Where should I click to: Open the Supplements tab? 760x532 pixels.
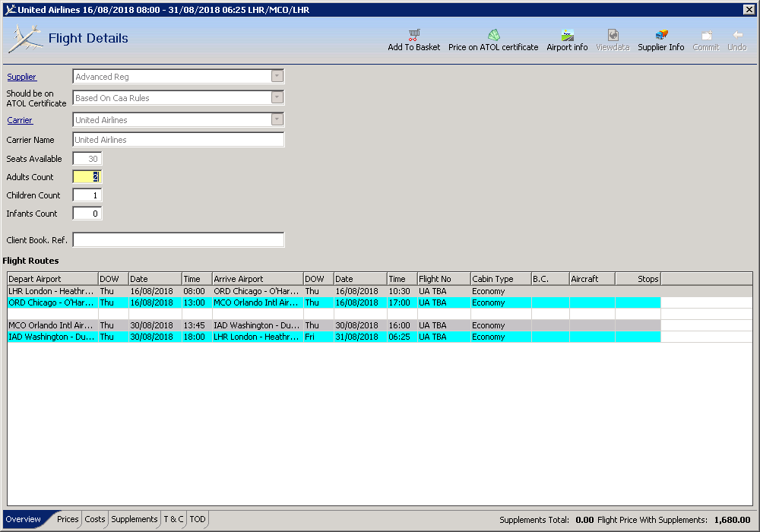(x=135, y=519)
